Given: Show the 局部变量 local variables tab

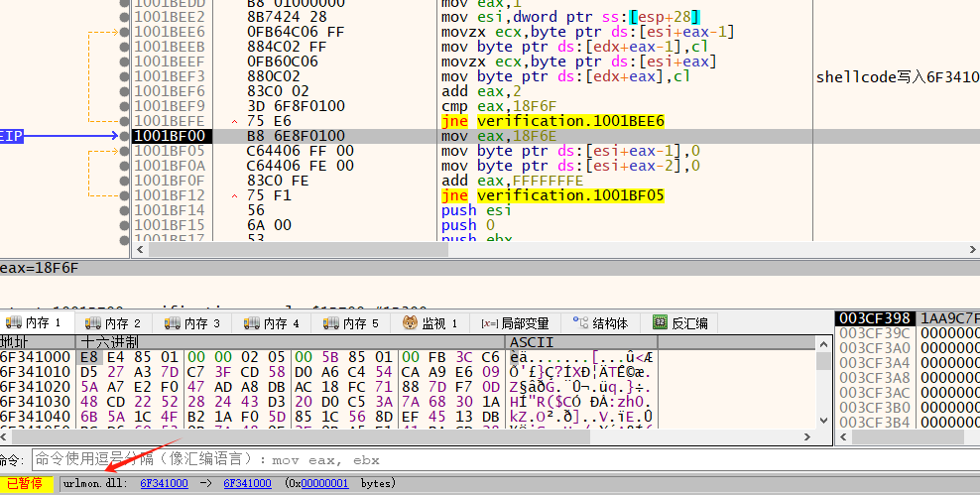Looking at the screenshot, I should 514,323.
